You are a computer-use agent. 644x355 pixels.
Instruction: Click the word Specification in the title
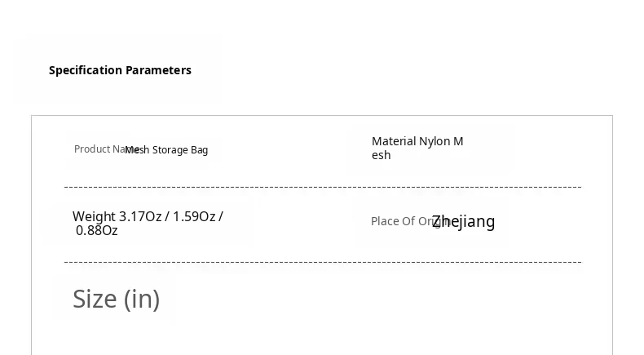tap(86, 70)
